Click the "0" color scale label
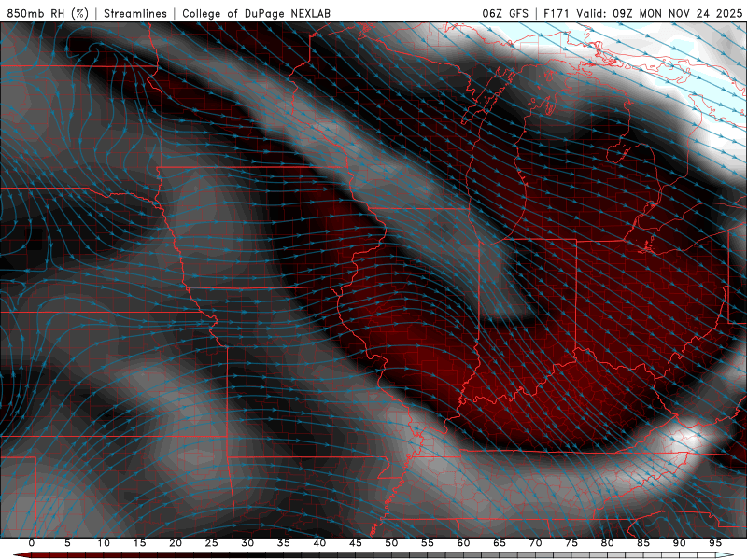The image size is (747, 560). click(x=32, y=543)
